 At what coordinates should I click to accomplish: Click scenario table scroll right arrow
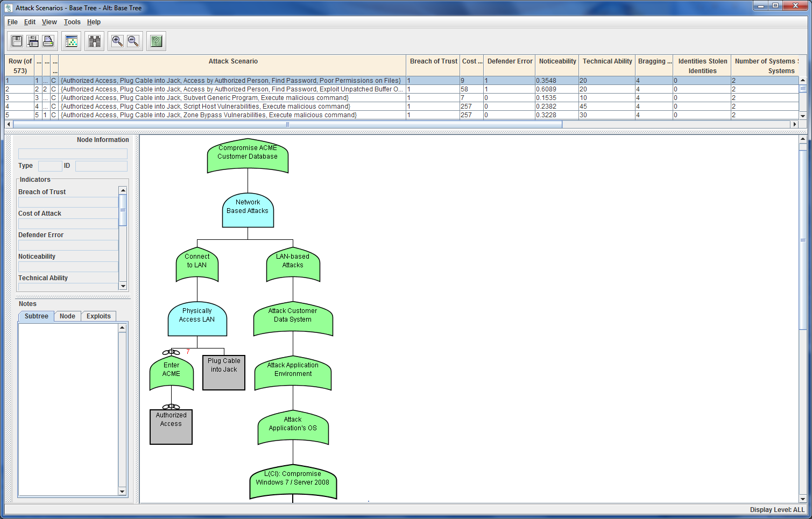point(794,124)
